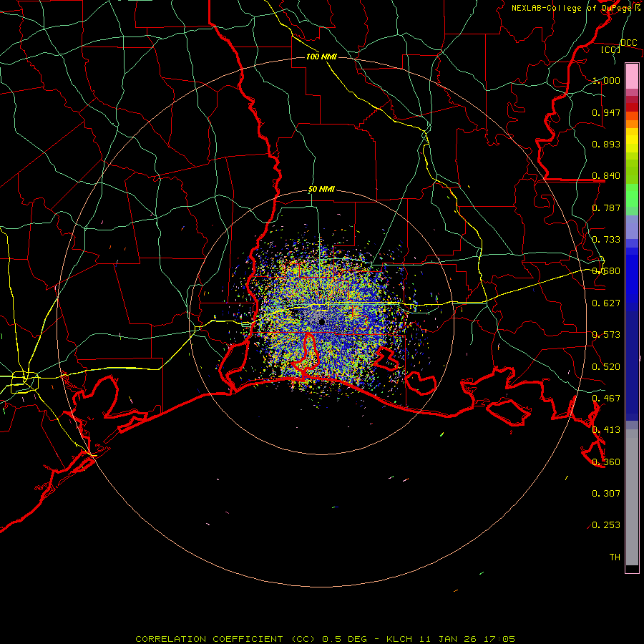Pick the pink swatch at top of color scale
This screenshot has height=644, width=644.
tap(632, 76)
